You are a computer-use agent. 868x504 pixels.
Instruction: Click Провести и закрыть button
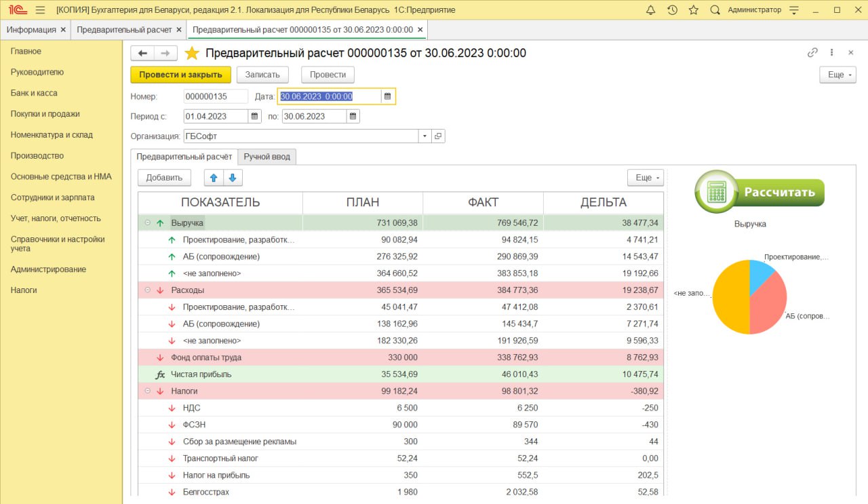180,75
